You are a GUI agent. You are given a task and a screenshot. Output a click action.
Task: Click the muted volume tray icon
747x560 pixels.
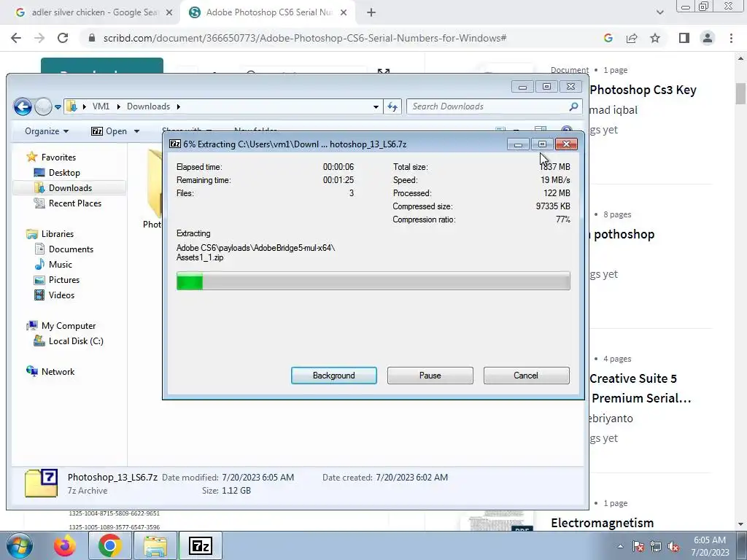click(x=673, y=546)
